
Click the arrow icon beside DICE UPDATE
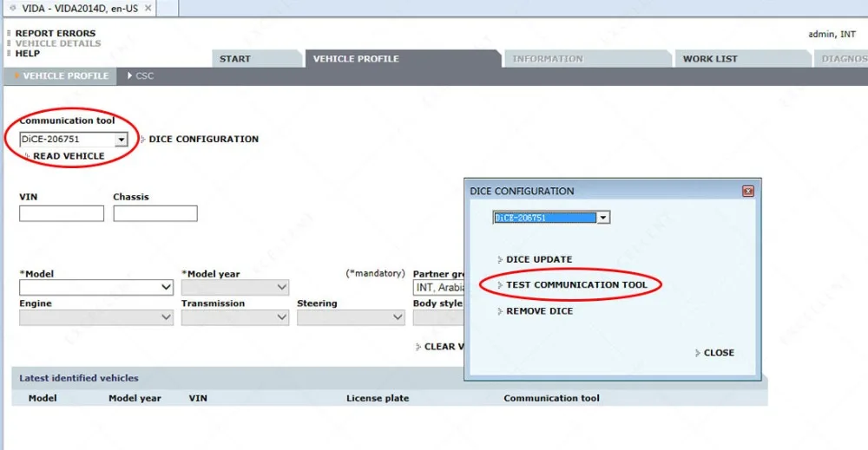pyautogui.click(x=500, y=259)
